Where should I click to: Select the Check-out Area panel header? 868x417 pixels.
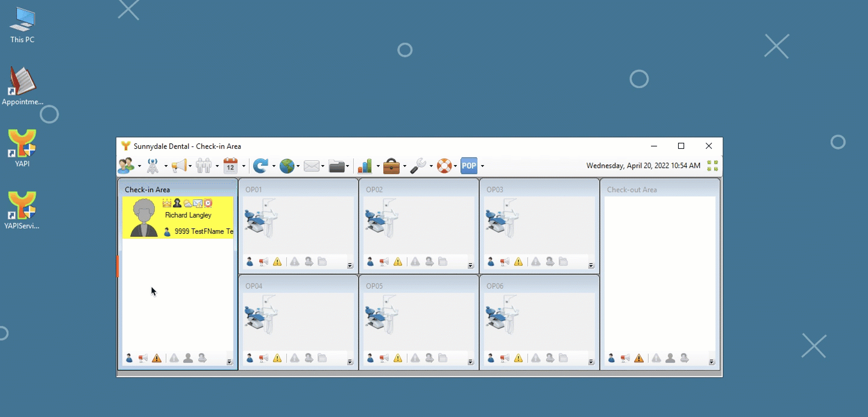click(660, 189)
